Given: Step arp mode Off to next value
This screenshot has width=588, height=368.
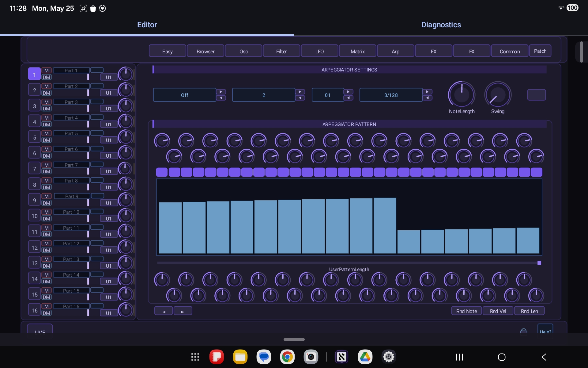Looking at the screenshot, I should tap(221, 92).
